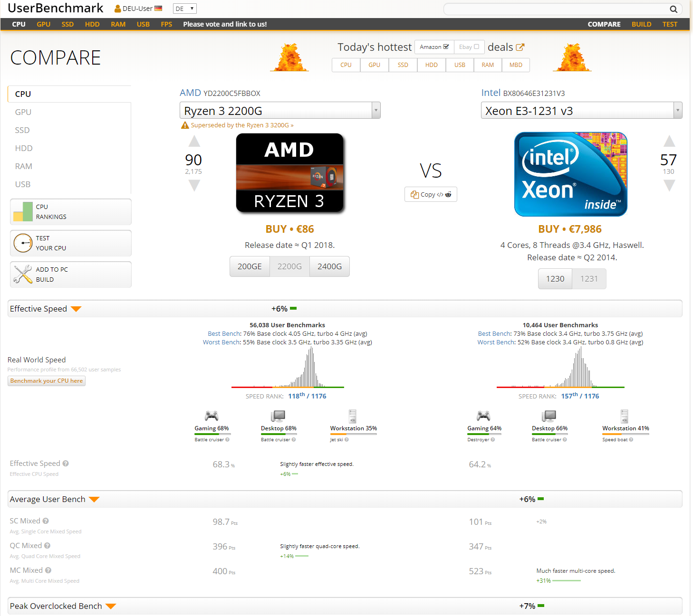Click the Ryzen benchmark distribution histogram
The height and width of the screenshot is (616, 693).
[288, 367]
